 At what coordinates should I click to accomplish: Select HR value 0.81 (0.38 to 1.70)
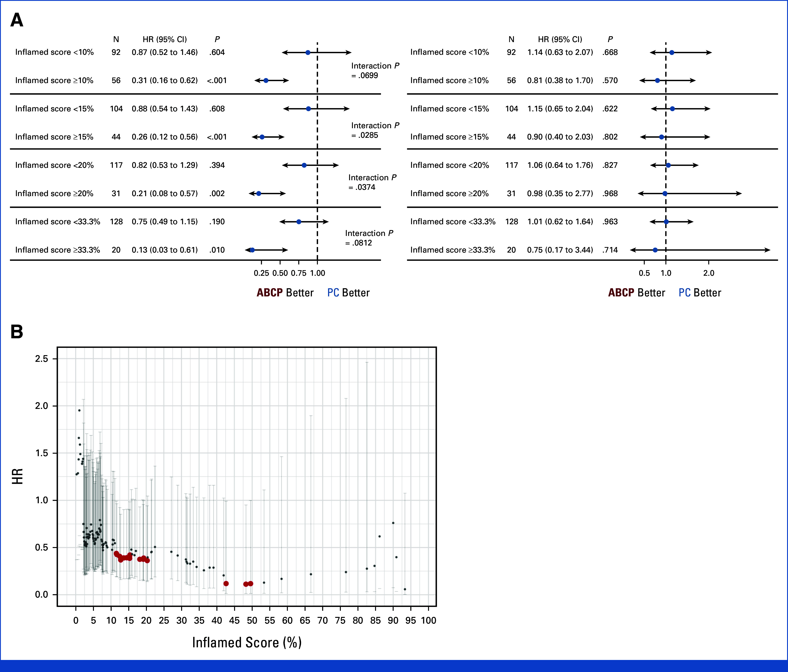[x=560, y=80]
